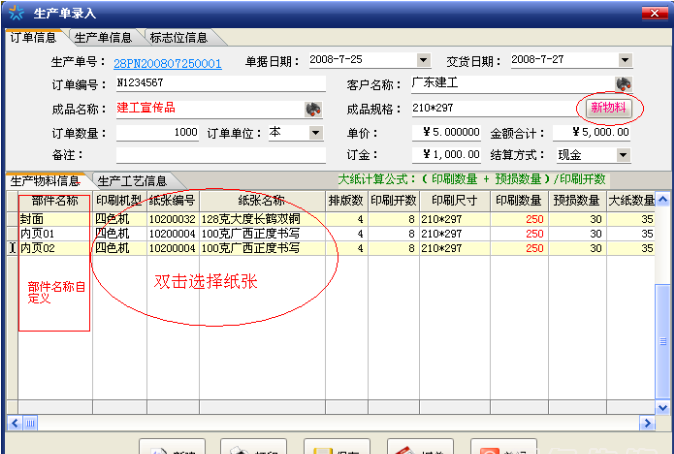674x454 pixels.
Task: Focus the 客户名称 field showing 广东建工
Action: point(512,83)
